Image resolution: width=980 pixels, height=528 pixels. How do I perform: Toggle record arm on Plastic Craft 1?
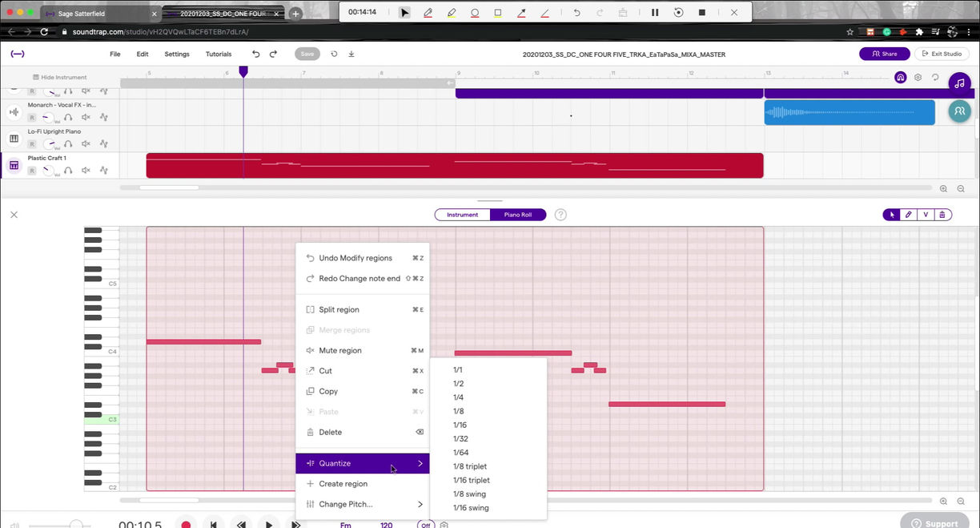[32, 170]
